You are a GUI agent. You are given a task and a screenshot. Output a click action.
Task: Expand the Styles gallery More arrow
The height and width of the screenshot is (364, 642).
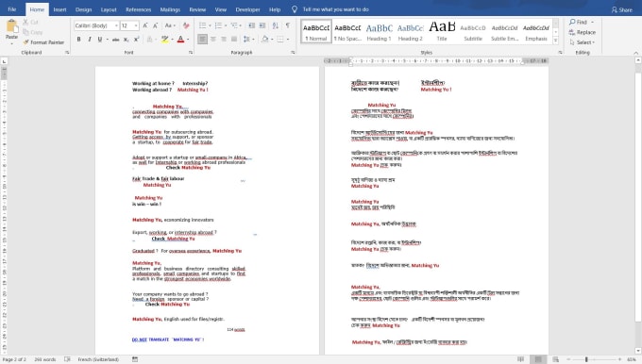(x=555, y=41)
